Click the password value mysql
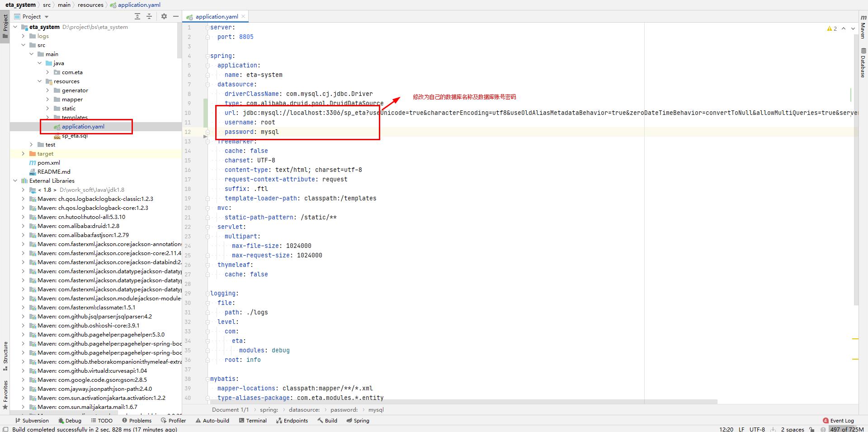Image resolution: width=868 pixels, height=432 pixels. tap(270, 132)
